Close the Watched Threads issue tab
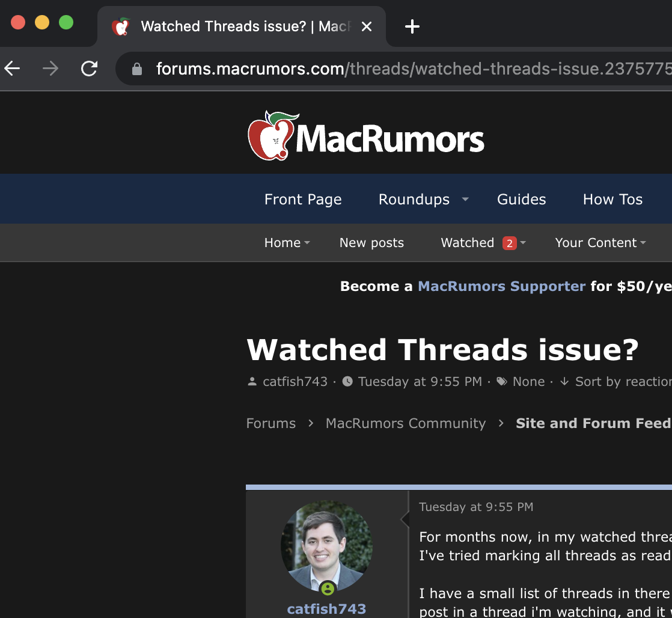This screenshot has width=672, height=618. 367,26
